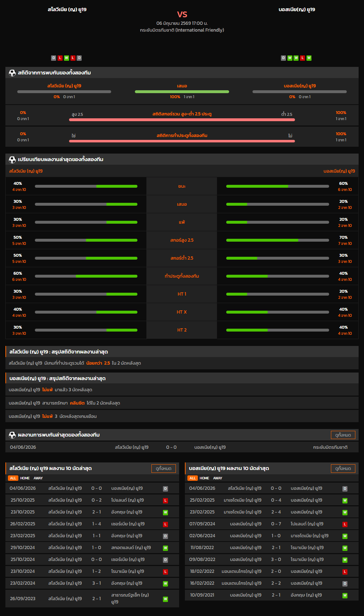This screenshot has width=364, height=616.
Task: Open view-all button in Bosnia last 10 panel
Action: tap(343, 469)
